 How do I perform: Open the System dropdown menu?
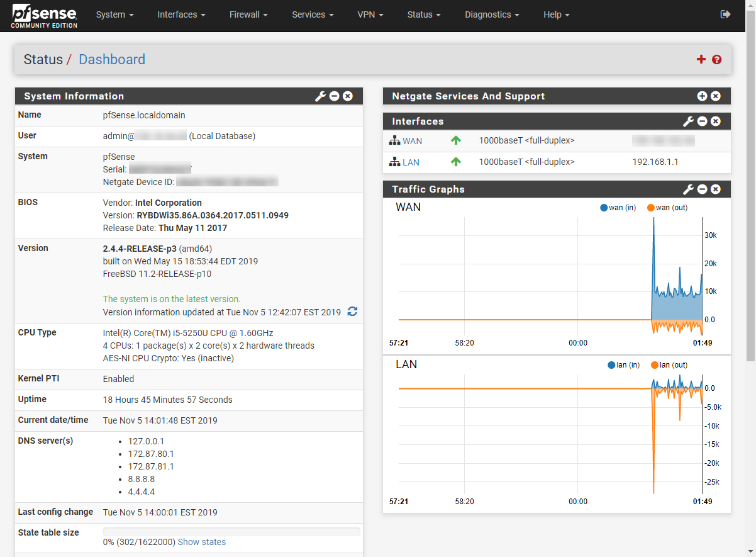tap(115, 14)
